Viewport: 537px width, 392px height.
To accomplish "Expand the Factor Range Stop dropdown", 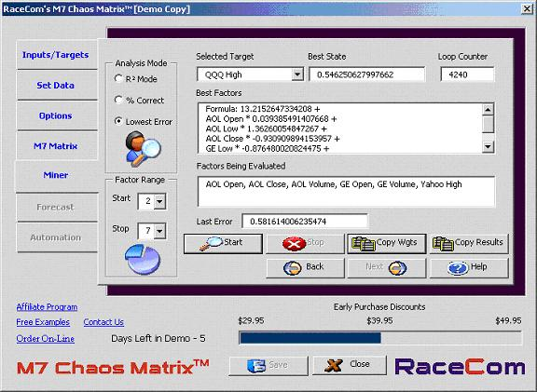I will pos(159,231).
